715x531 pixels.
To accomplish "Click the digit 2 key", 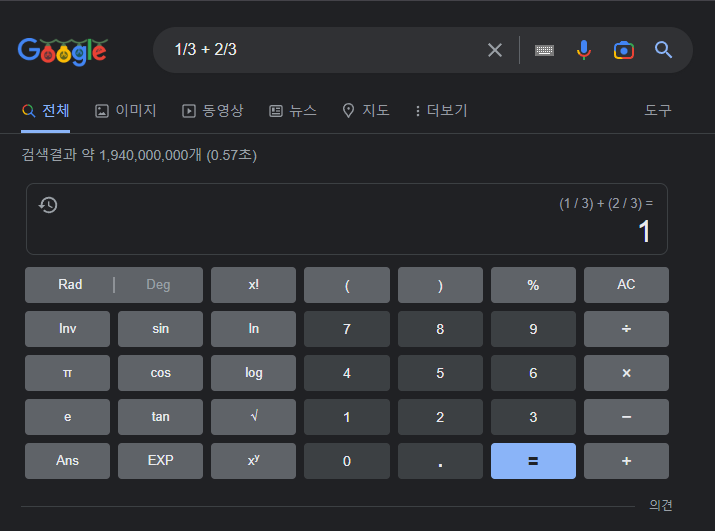I will [440, 417].
